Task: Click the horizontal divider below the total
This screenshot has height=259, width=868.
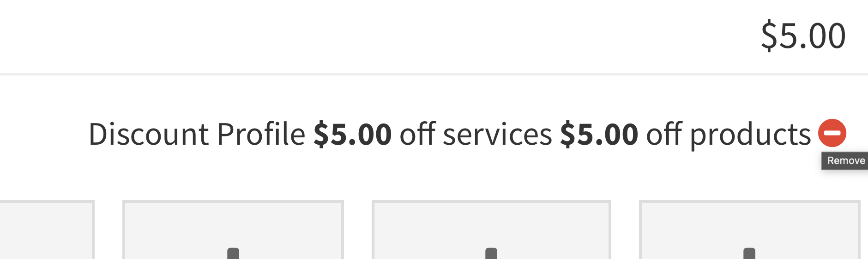Action: pyautogui.click(x=434, y=74)
